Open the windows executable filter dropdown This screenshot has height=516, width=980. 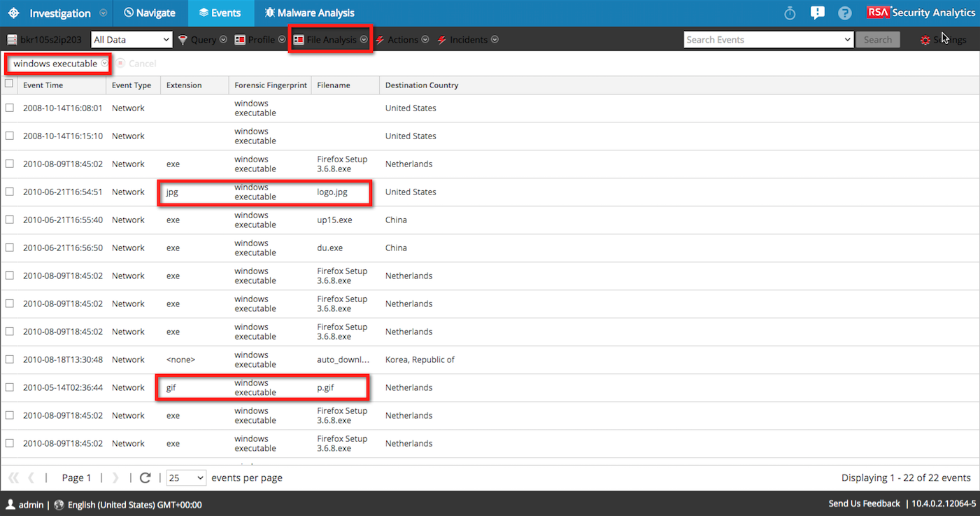[x=104, y=63]
